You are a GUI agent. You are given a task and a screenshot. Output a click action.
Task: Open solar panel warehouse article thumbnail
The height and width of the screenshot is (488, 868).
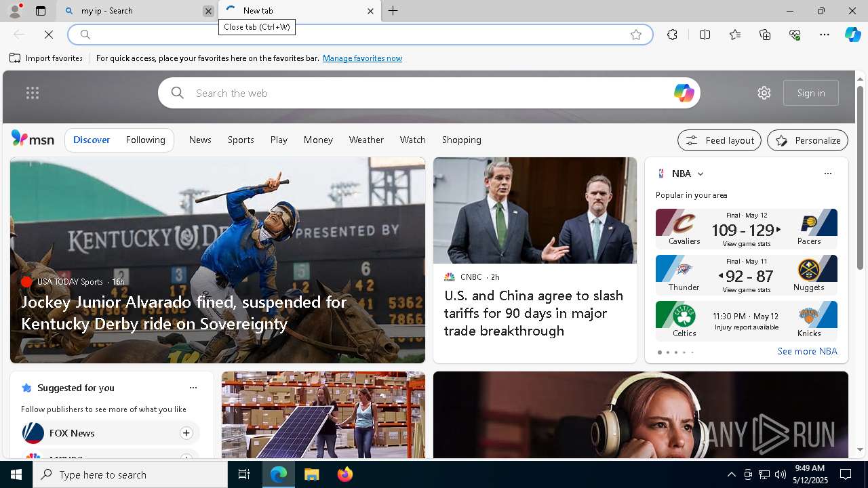point(323,415)
